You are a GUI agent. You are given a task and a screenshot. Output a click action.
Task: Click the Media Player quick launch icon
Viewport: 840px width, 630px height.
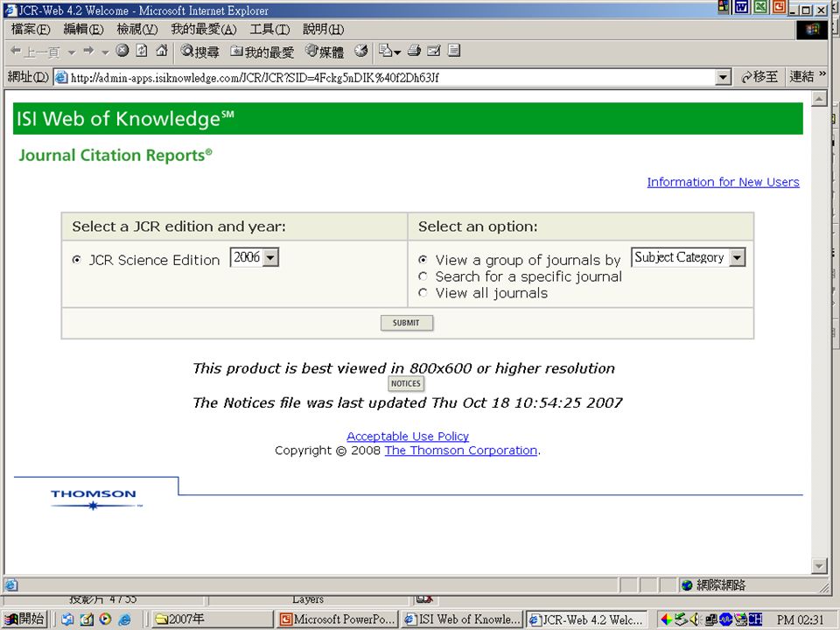(106, 619)
